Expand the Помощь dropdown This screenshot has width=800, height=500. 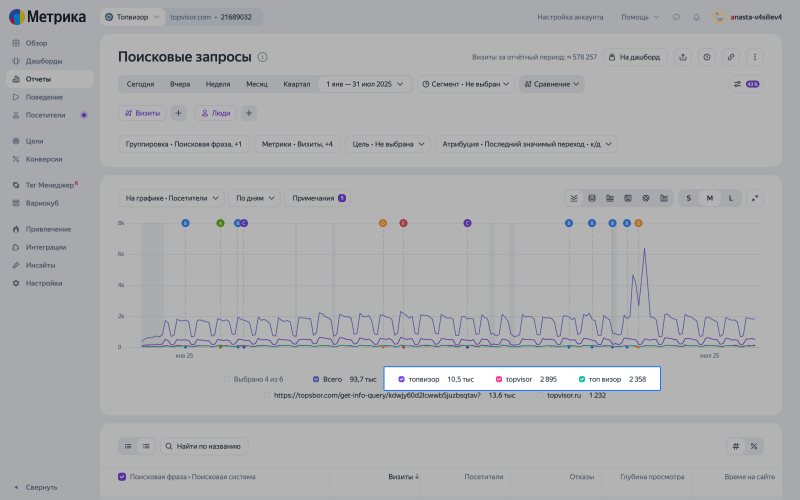click(640, 17)
